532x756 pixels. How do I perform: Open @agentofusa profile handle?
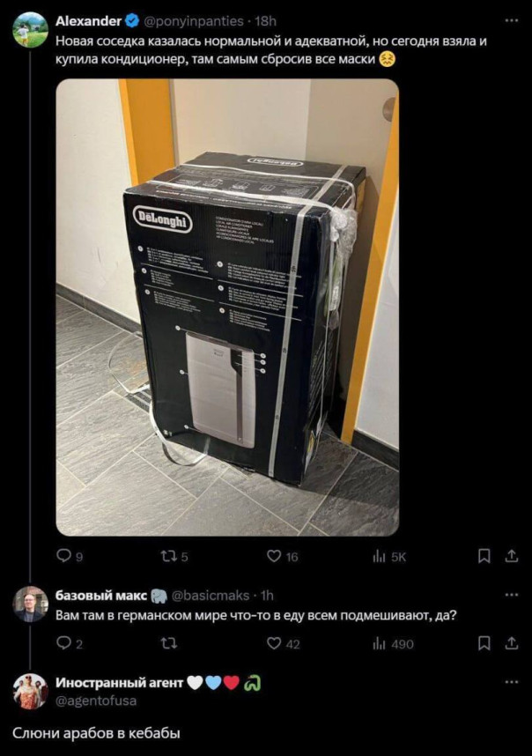coord(96,700)
